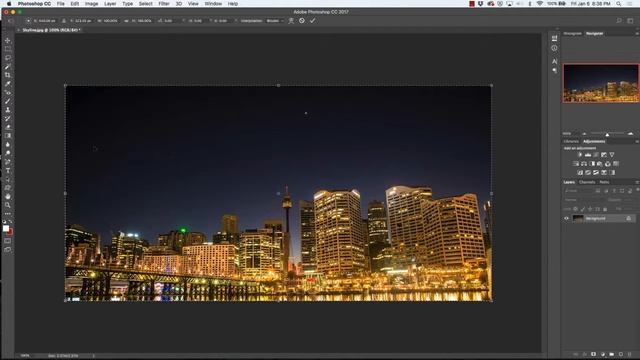Select the Quick Selection wand tool

point(8,67)
